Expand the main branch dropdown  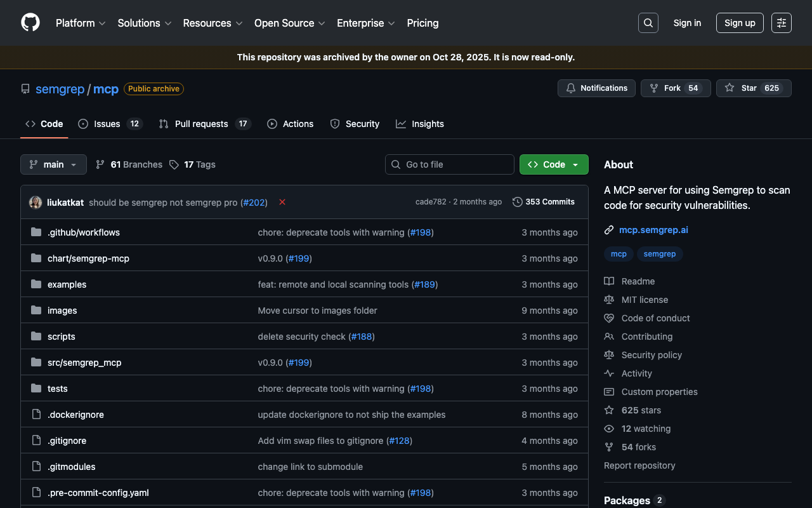[53, 164]
